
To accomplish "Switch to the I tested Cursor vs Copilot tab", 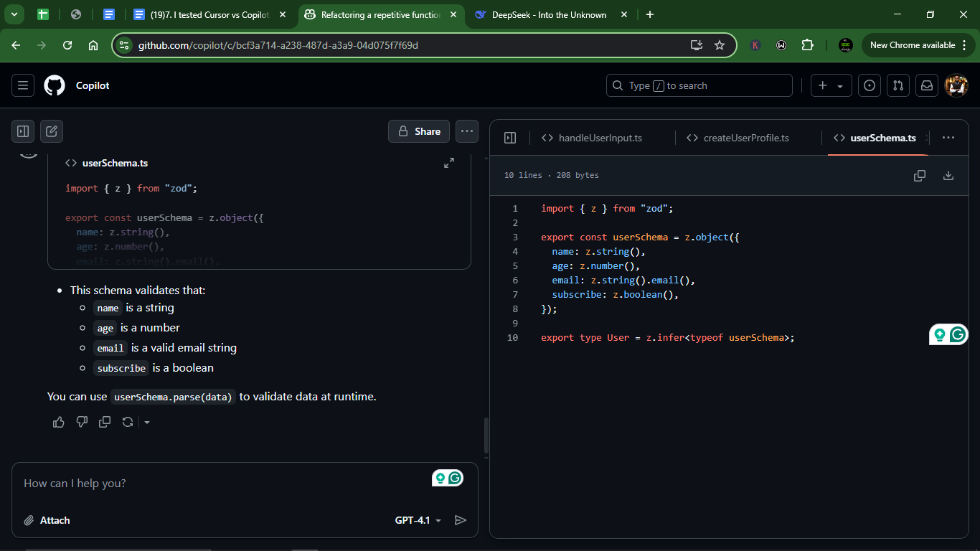I will click(x=209, y=14).
